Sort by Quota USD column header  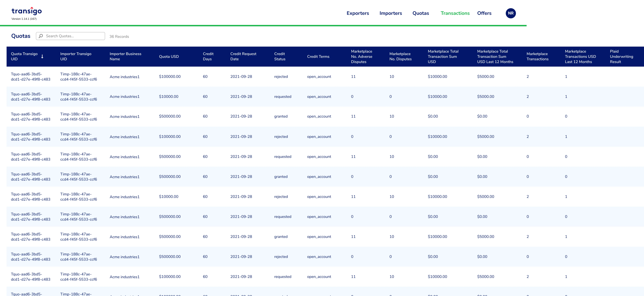[x=169, y=56]
